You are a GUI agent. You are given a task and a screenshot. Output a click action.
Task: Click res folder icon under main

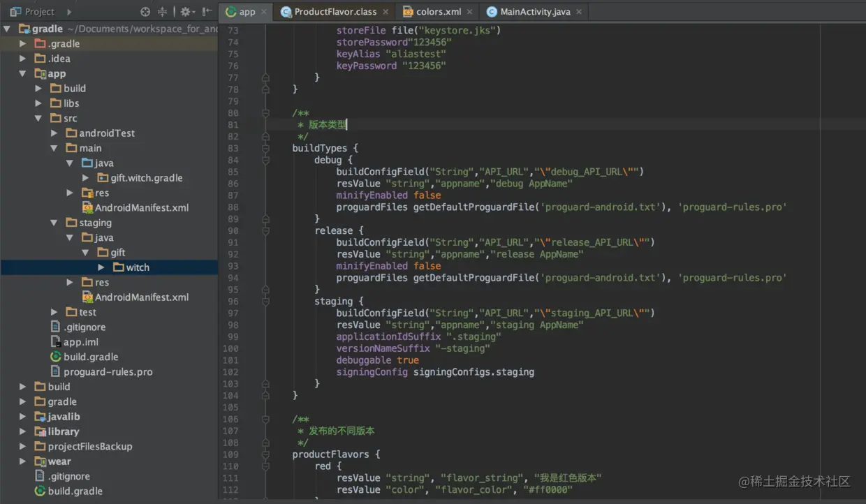pos(87,193)
